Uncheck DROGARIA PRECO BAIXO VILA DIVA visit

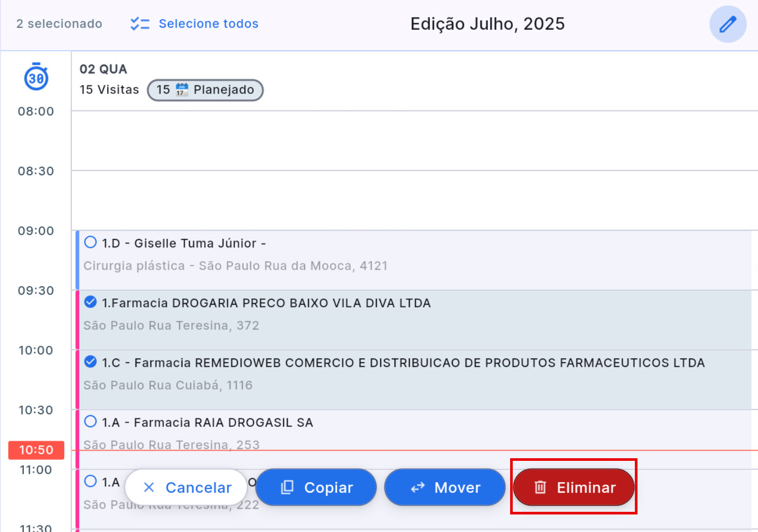pos(91,302)
